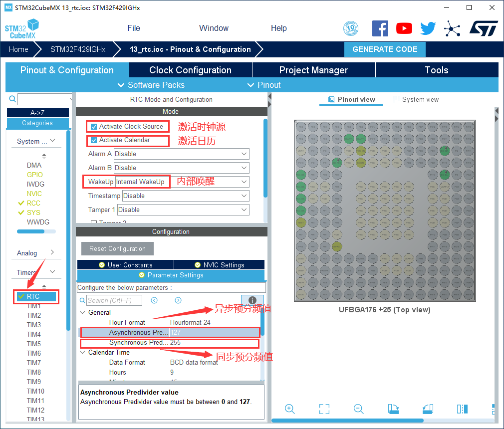Switch to System view tab

coord(416,99)
